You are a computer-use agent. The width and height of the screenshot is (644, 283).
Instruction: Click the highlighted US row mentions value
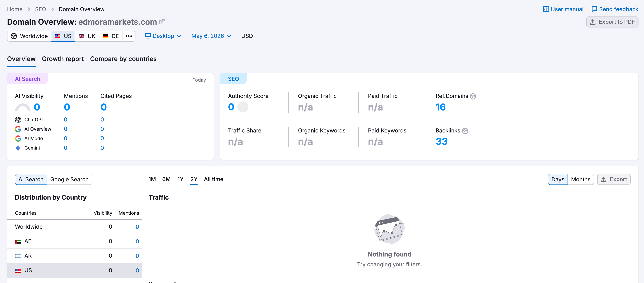pos(137,270)
